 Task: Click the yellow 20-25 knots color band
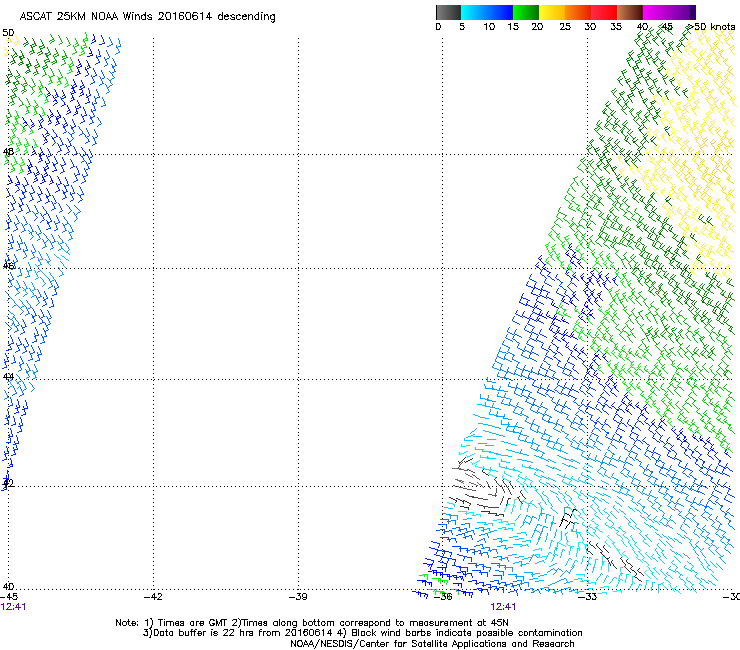tap(552, 12)
